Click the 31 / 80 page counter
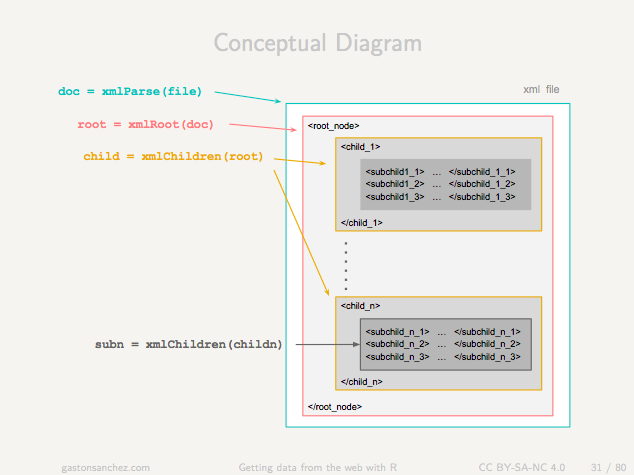 (608, 467)
